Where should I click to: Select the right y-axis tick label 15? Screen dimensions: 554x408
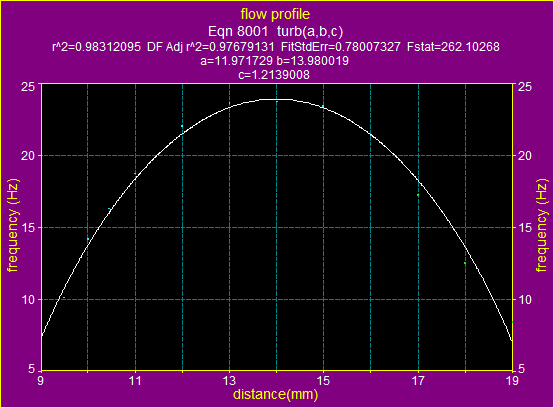(x=524, y=227)
